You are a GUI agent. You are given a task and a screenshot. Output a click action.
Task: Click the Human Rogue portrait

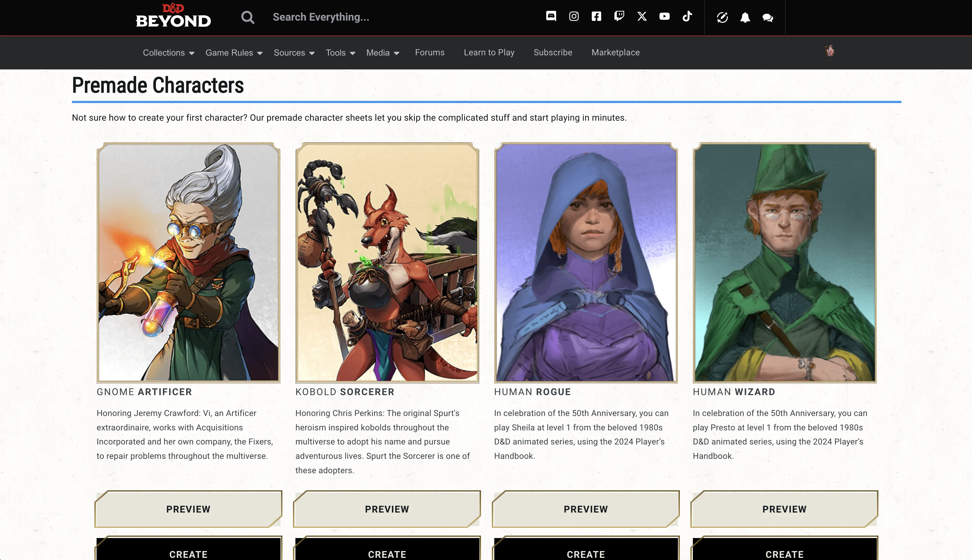pos(586,263)
